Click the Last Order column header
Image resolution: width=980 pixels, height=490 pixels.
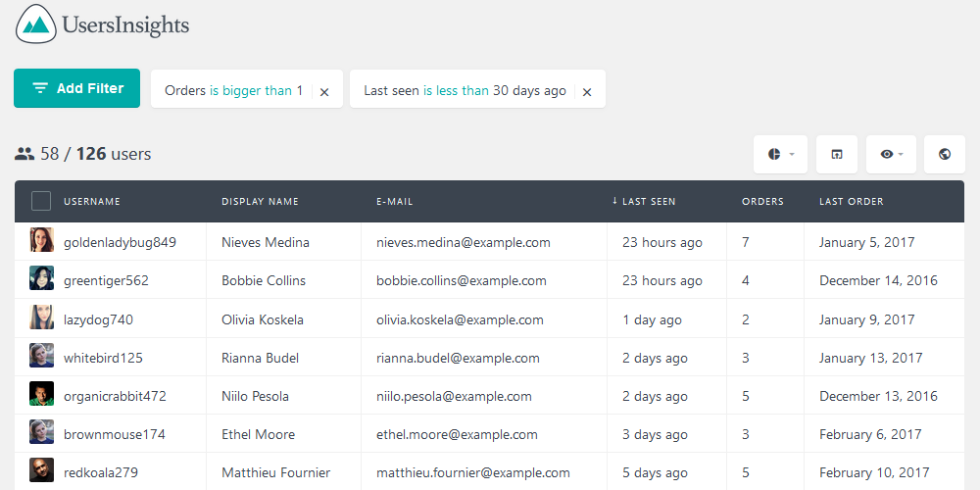click(851, 202)
